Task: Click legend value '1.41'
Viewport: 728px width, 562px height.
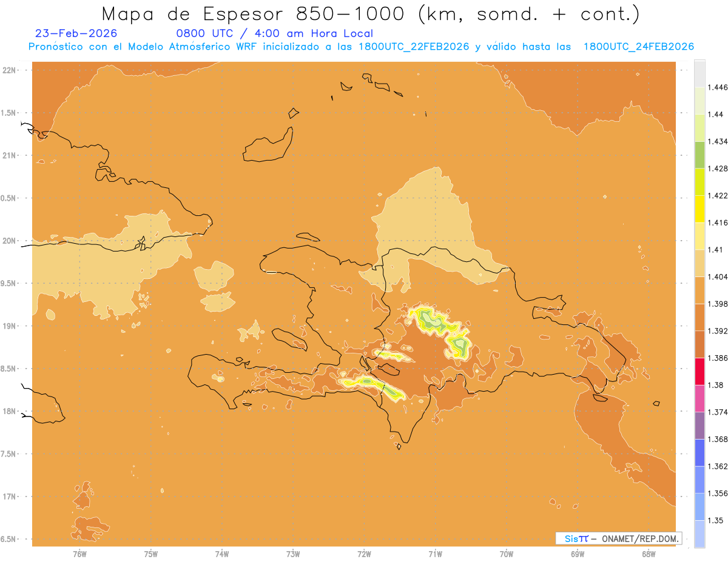Action: click(715, 250)
